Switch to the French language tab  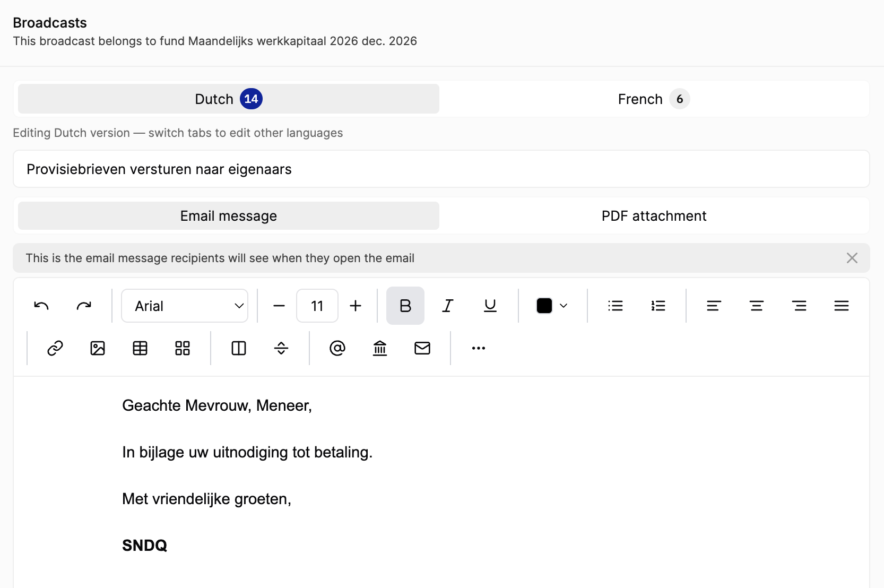[654, 99]
